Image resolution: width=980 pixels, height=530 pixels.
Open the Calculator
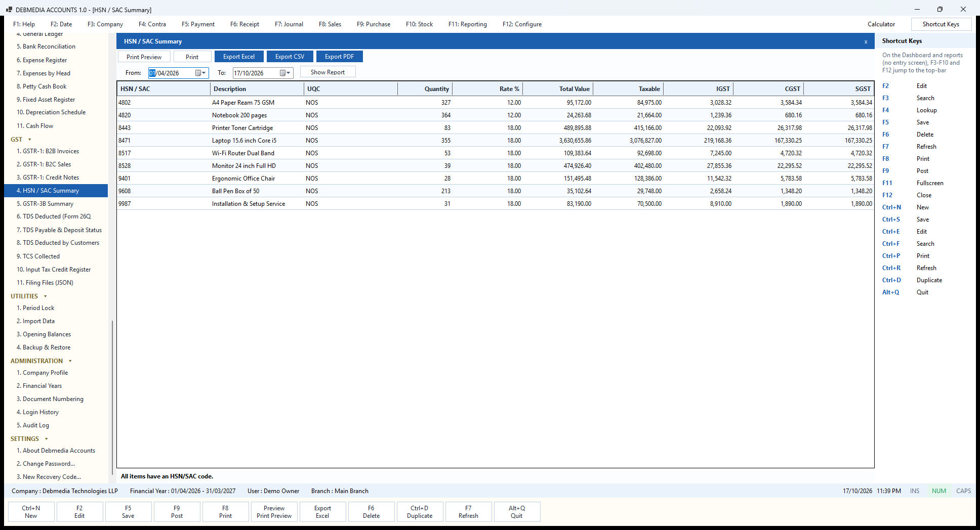tap(881, 24)
